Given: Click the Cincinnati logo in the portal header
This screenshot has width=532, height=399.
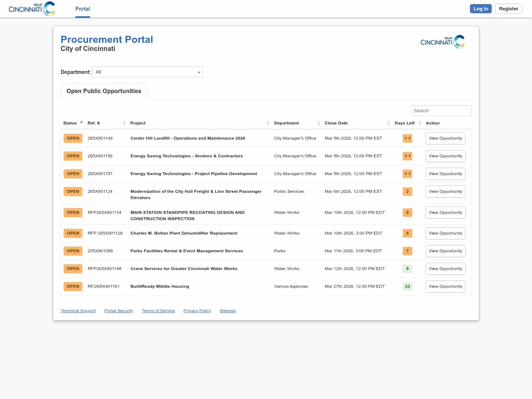Looking at the screenshot, I should click(x=442, y=42).
